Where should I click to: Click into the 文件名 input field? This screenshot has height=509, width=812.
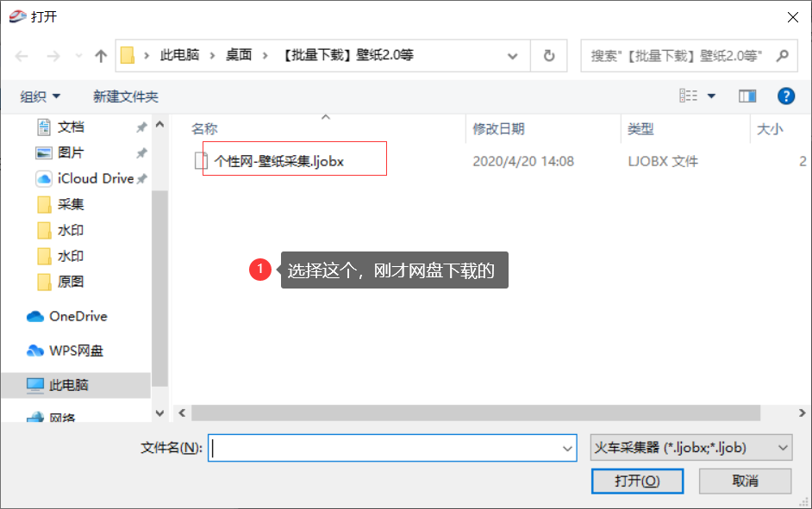[x=385, y=448]
